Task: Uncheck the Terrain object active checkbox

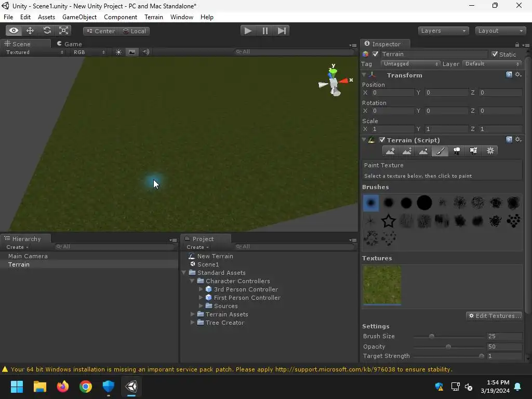Action: click(x=375, y=54)
